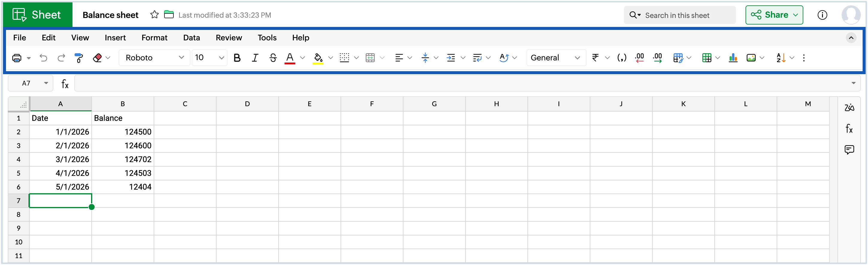Click the Share button

tap(774, 15)
